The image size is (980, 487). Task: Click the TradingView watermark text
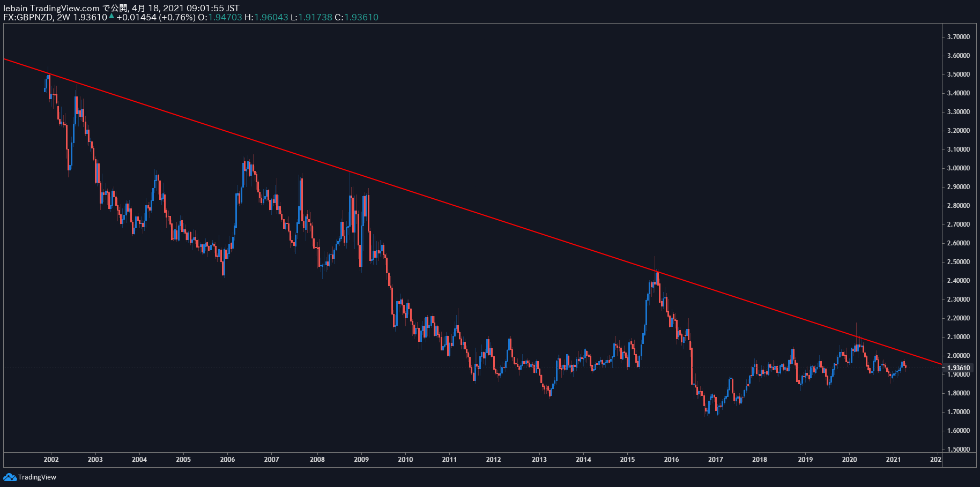[37, 477]
